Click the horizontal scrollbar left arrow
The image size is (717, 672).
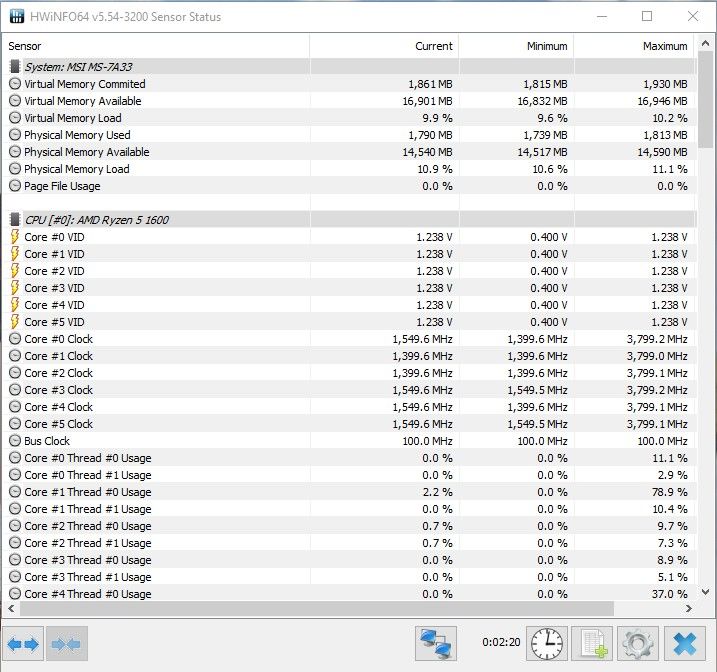coord(11,608)
